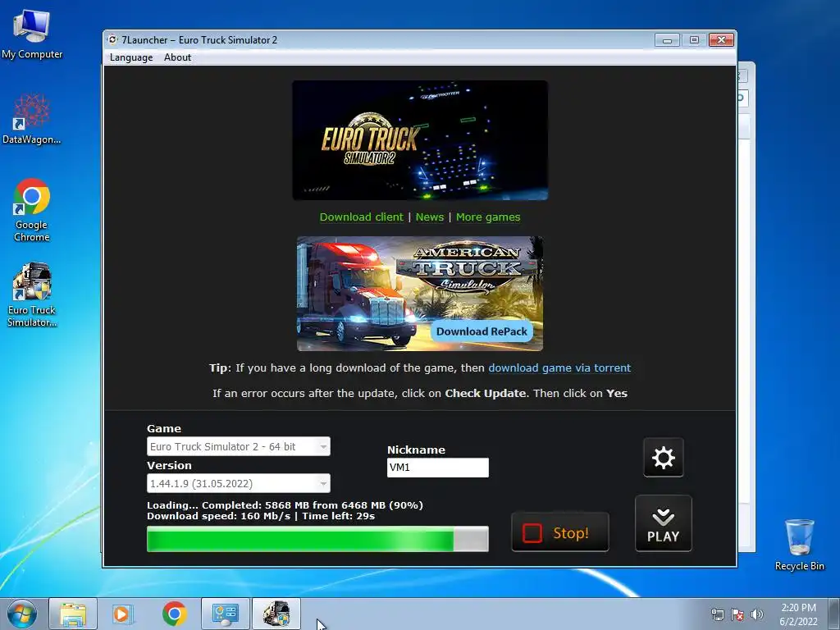Stop the download with Stop! button

pos(559,532)
